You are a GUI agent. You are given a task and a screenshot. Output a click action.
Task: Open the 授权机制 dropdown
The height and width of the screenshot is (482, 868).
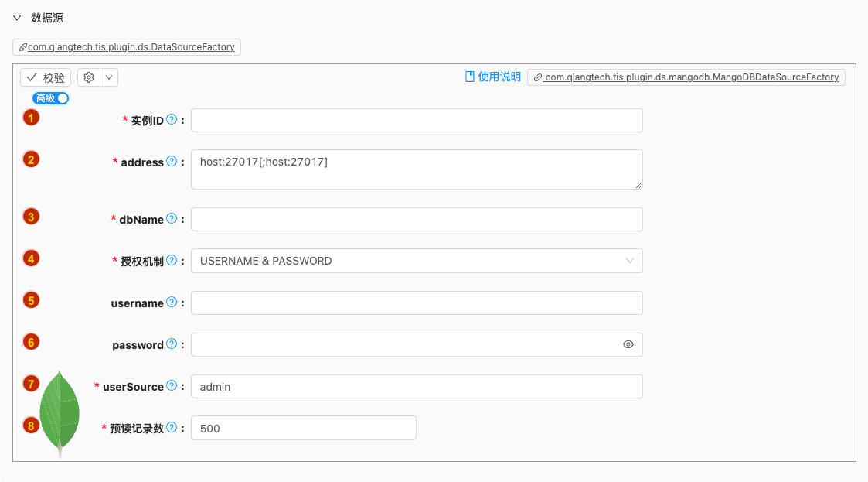pos(417,261)
